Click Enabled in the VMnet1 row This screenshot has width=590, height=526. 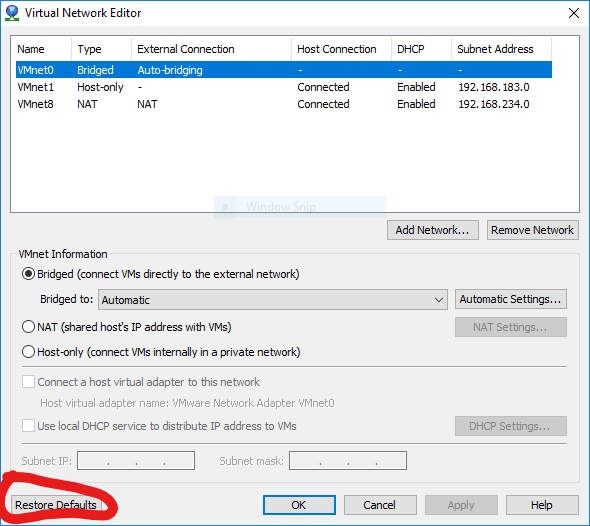coord(416,87)
